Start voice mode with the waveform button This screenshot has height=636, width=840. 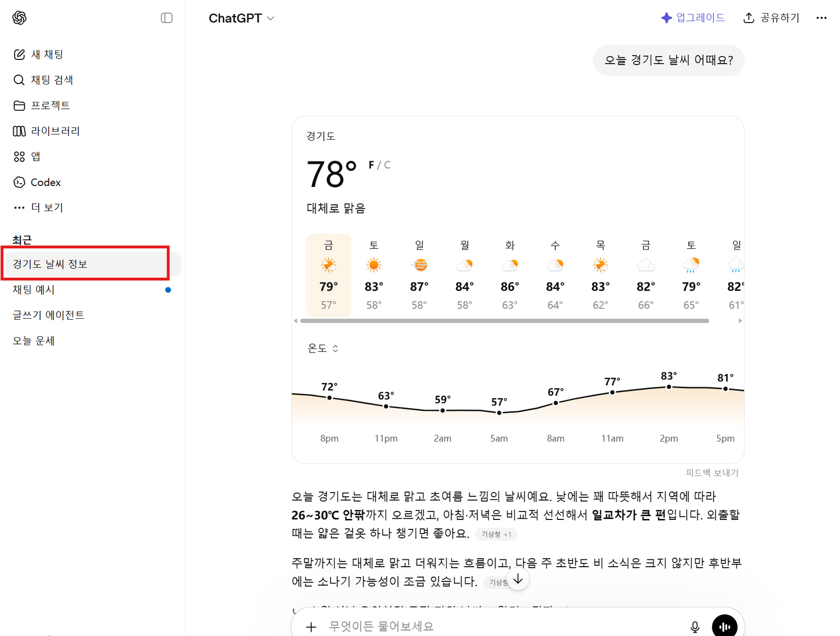[724, 626]
